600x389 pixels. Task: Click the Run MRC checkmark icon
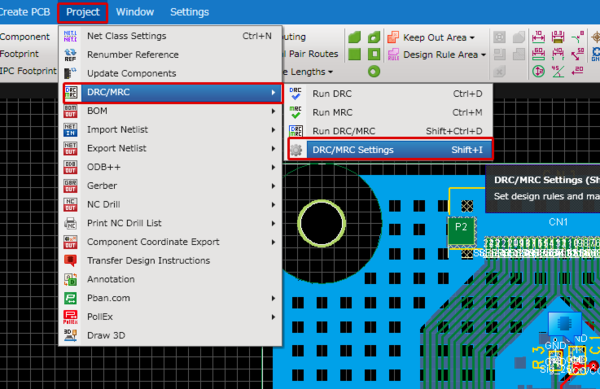click(295, 112)
